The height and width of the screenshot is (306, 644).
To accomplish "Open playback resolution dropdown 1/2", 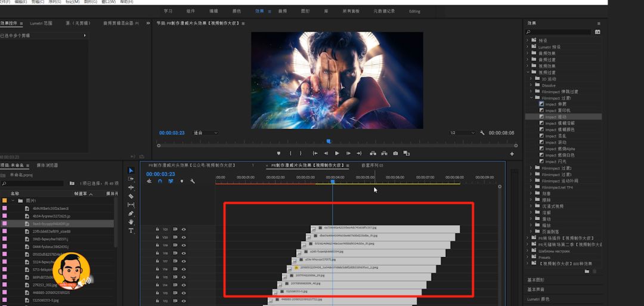I will tap(463, 133).
